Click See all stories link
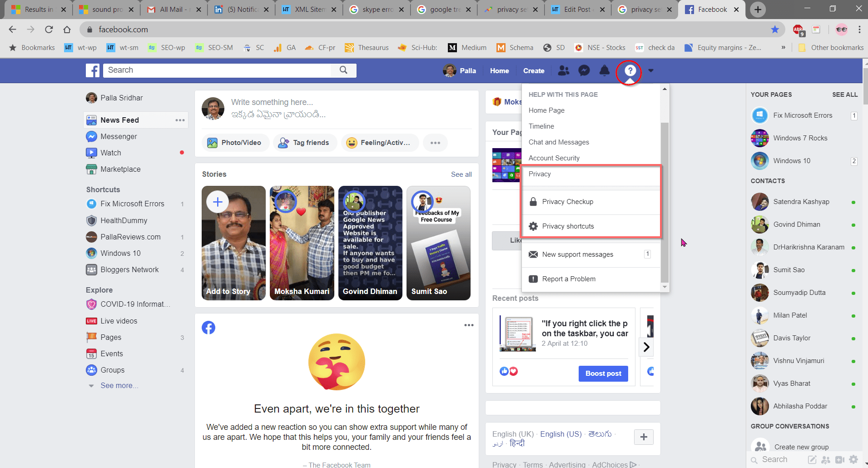The height and width of the screenshot is (468, 868). click(461, 174)
